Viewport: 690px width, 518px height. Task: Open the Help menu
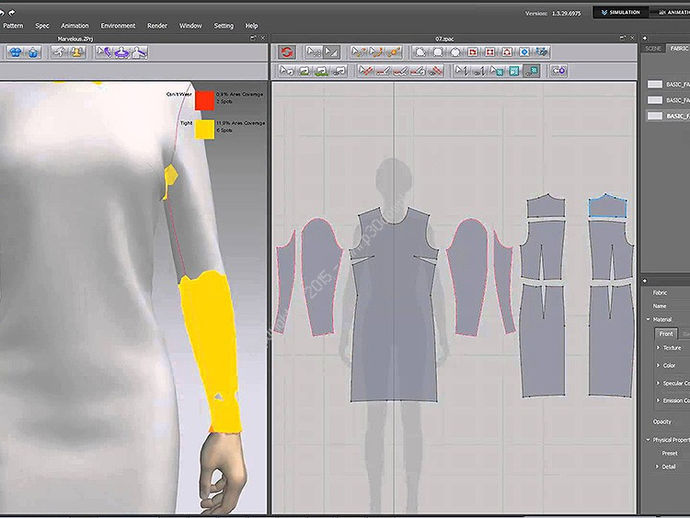pyautogui.click(x=252, y=26)
